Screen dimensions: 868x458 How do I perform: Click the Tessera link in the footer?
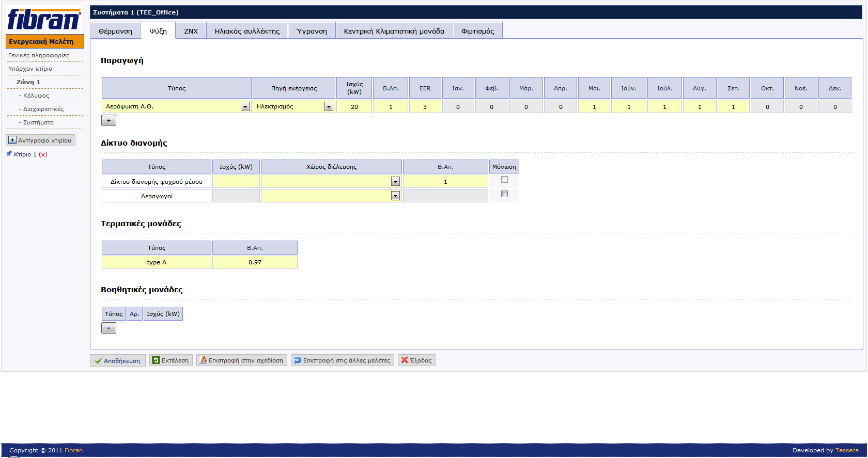point(847,450)
